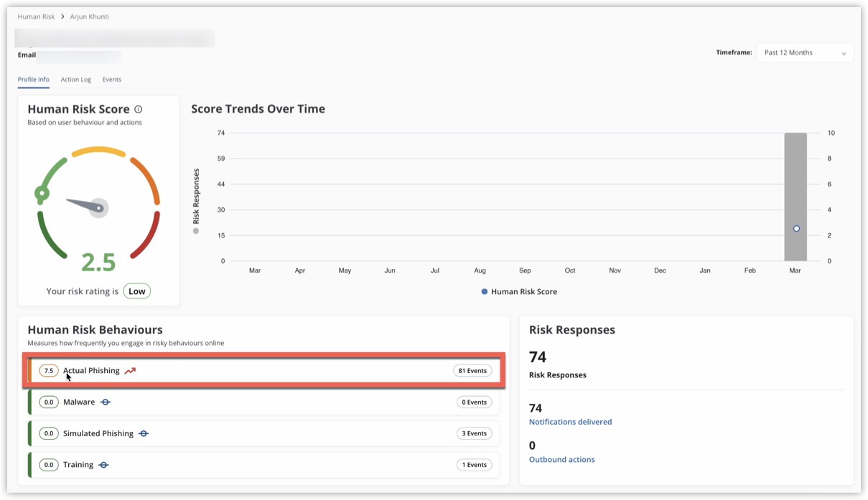Viewport: 868px width, 500px height.
Task: Open the Outbound actions link
Action: point(561,459)
